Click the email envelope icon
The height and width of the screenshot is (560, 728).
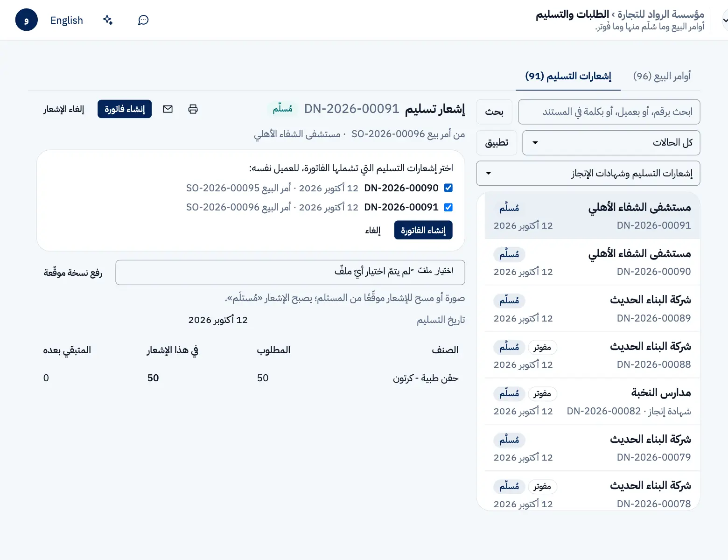[x=168, y=109]
